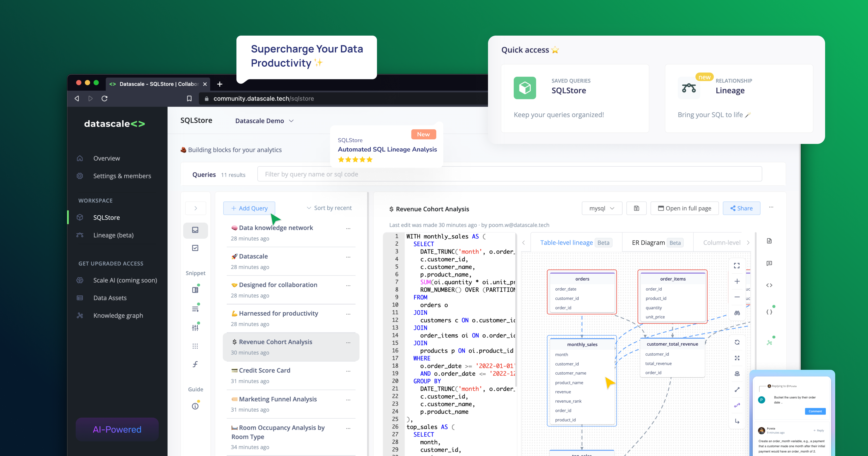Click Reply on Pcrete's comment
The height and width of the screenshot is (456, 868).
pos(819,430)
